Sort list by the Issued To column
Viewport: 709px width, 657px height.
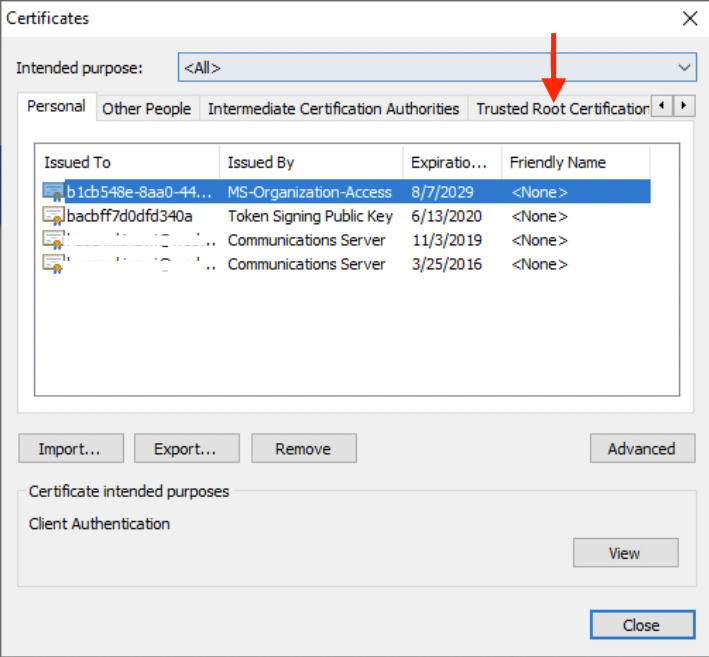(127, 162)
